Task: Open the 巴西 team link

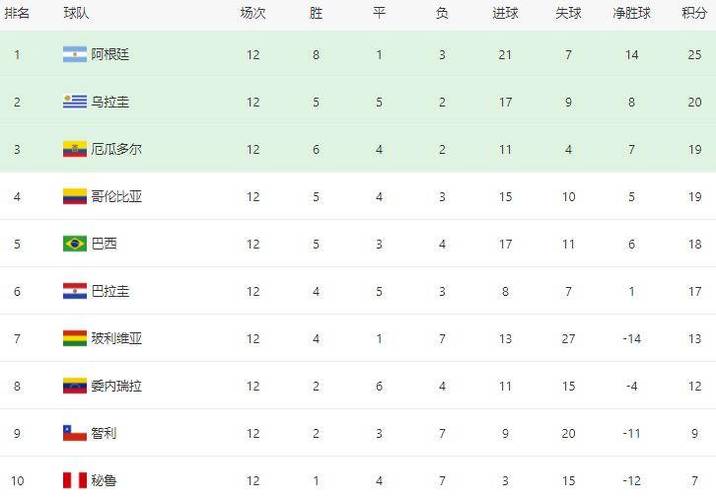Action: coord(104,243)
